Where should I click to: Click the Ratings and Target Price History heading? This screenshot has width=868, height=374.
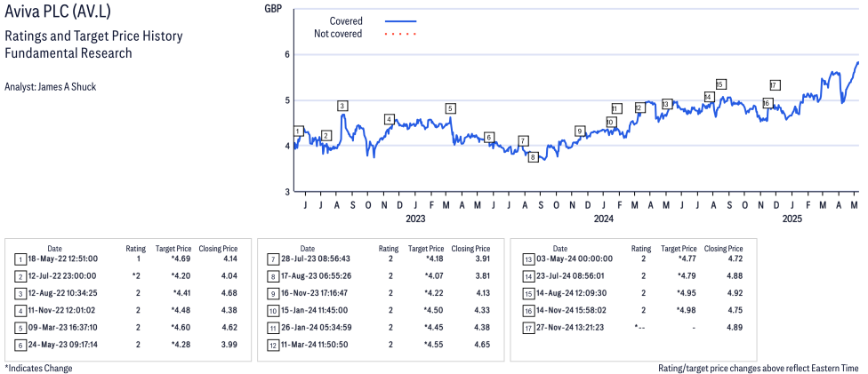click(93, 36)
